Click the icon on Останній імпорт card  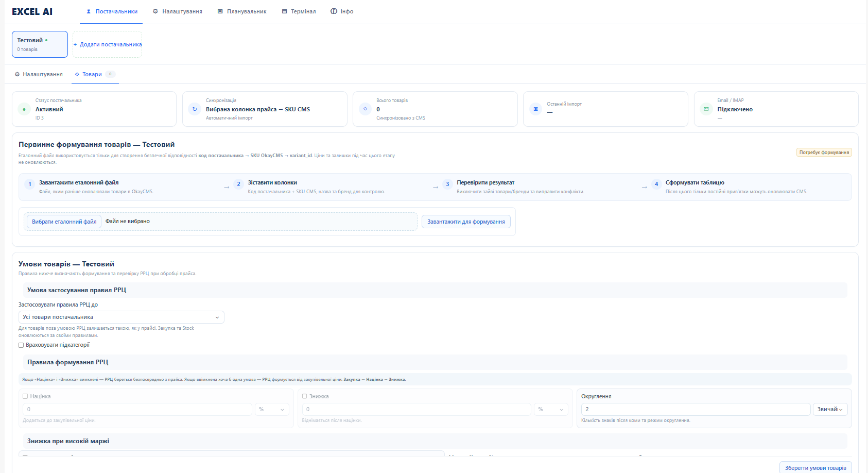coord(535,109)
